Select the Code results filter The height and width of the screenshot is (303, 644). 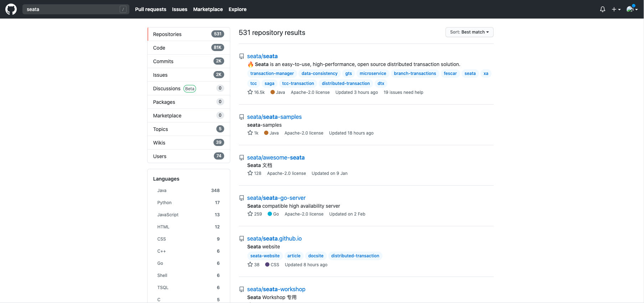click(189, 48)
